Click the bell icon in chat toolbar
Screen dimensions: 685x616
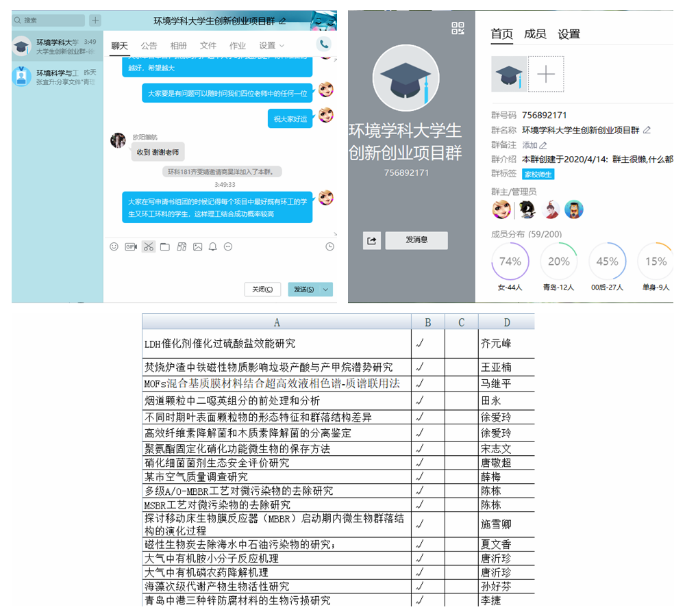pyautogui.click(x=213, y=246)
